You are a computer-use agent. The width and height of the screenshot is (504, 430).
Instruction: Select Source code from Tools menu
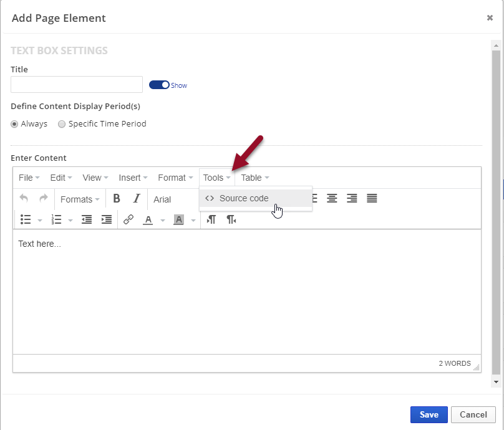(244, 198)
